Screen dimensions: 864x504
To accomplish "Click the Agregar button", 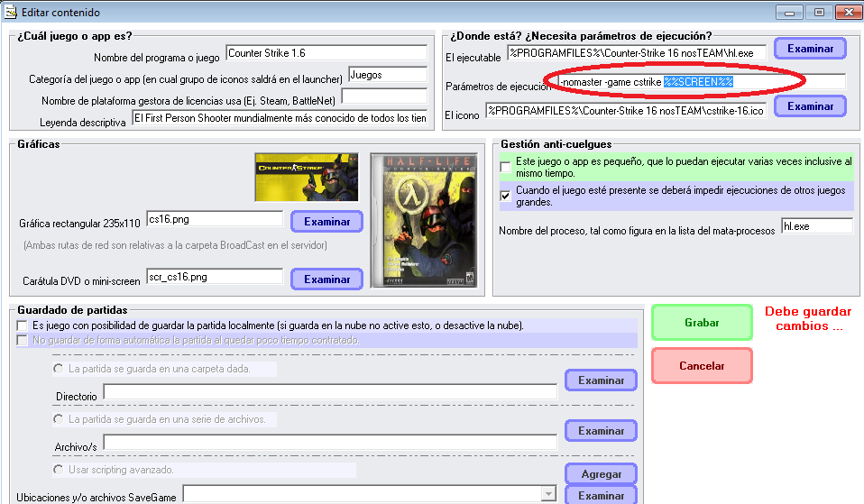I will click(x=601, y=473).
